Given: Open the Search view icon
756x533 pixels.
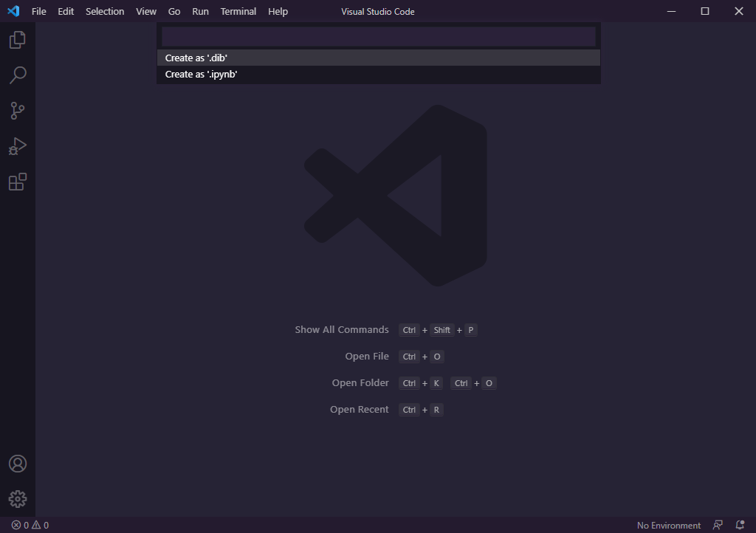Looking at the screenshot, I should tap(18, 75).
